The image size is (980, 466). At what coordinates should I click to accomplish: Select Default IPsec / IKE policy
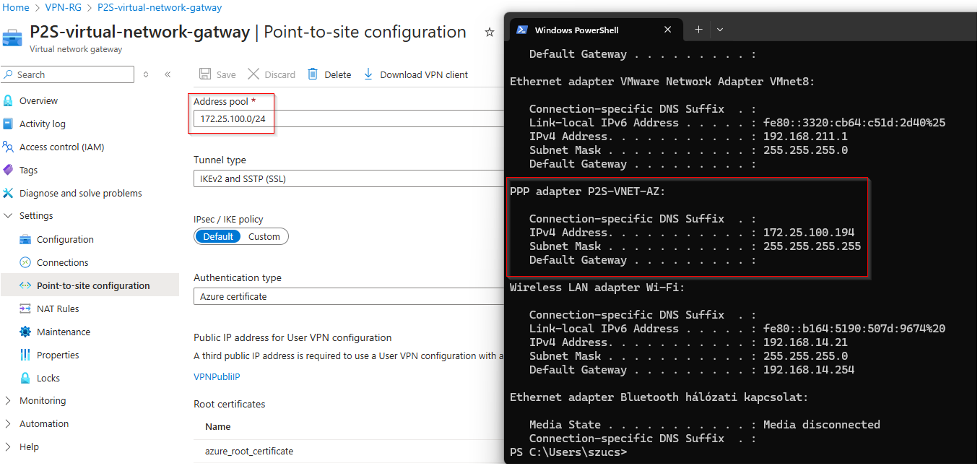coord(218,236)
